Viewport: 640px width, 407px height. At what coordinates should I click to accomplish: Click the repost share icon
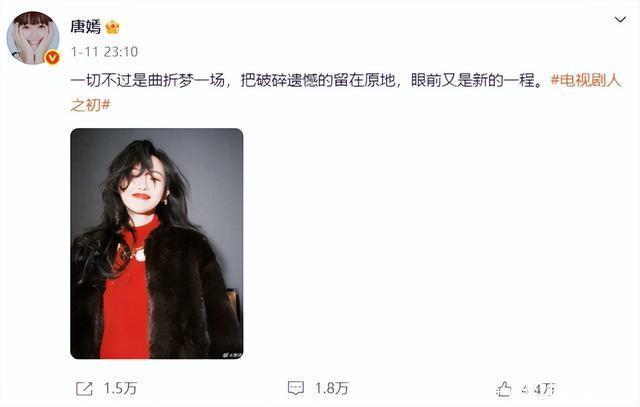coord(84,388)
